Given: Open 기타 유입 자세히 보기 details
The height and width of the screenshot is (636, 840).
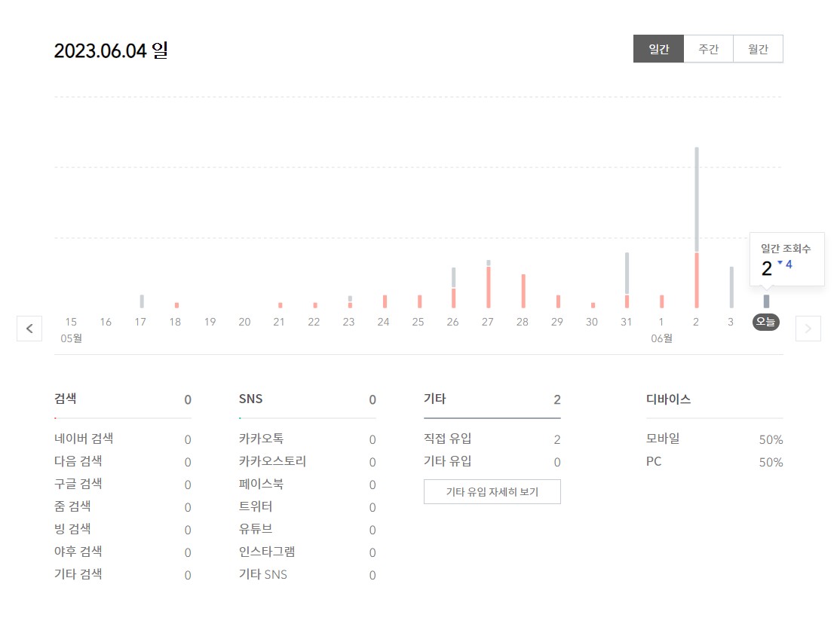Looking at the screenshot, I should [492, 491].
